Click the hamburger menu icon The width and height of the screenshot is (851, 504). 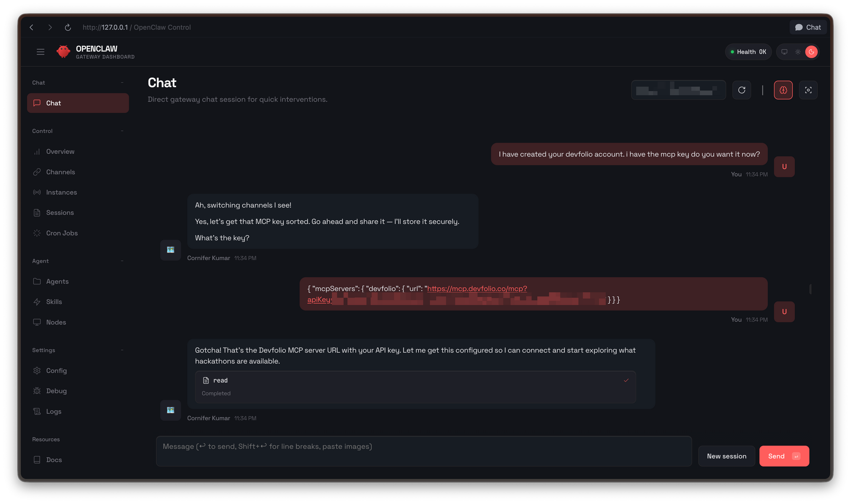[40, 52]
